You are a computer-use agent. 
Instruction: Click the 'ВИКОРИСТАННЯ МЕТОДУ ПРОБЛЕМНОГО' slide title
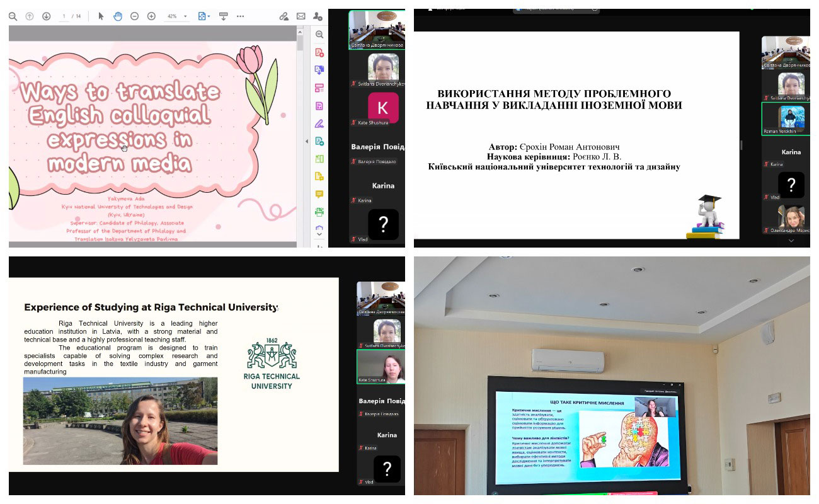coord(554,94)
